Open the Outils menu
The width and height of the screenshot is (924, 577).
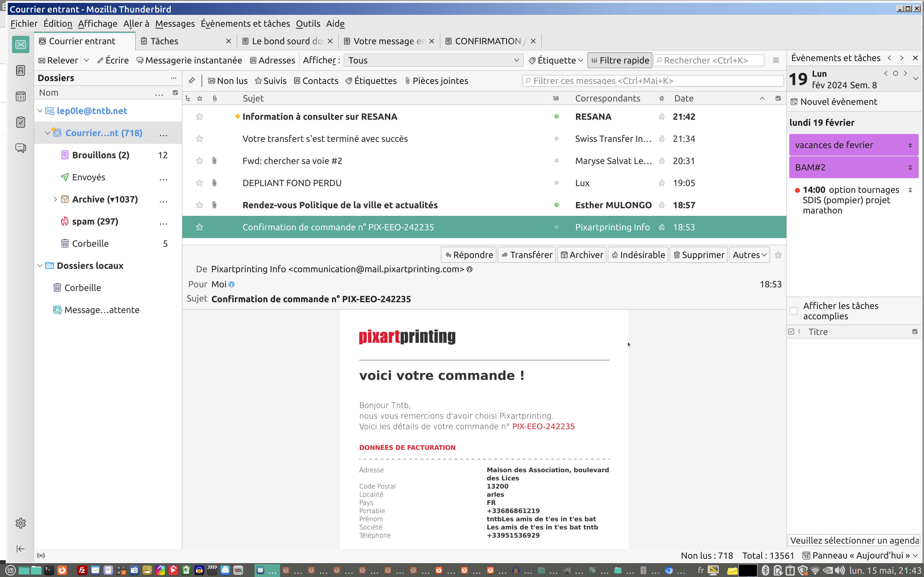pyautogui.click(x=308, y=24)
